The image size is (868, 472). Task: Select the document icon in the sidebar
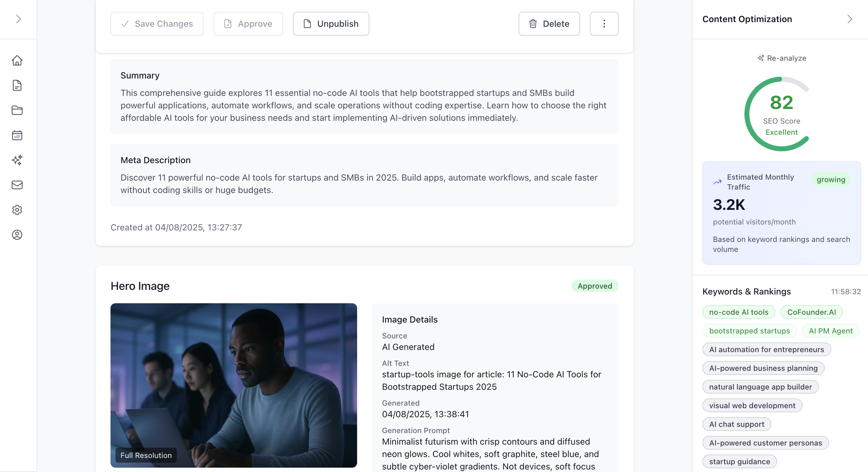pos(17,85)
